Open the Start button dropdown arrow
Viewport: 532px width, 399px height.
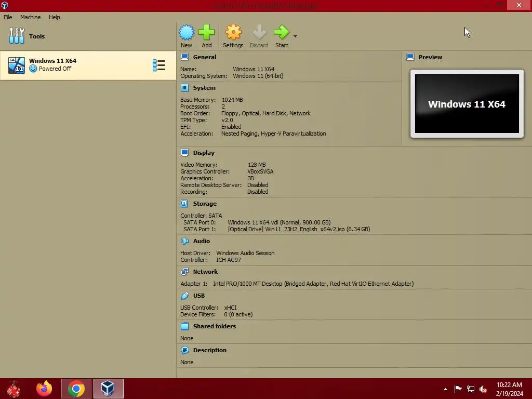(295, 36)
